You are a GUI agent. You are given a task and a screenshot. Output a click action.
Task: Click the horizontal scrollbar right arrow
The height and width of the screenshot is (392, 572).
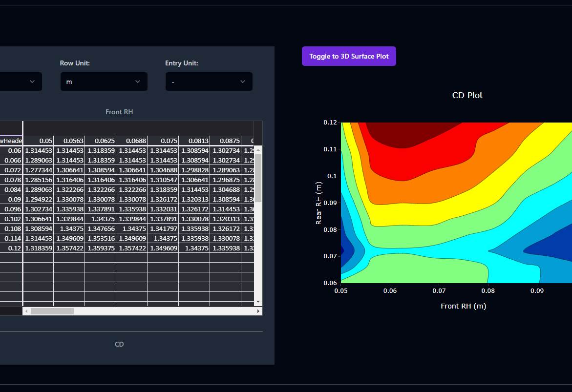click(x=258, y=311)
